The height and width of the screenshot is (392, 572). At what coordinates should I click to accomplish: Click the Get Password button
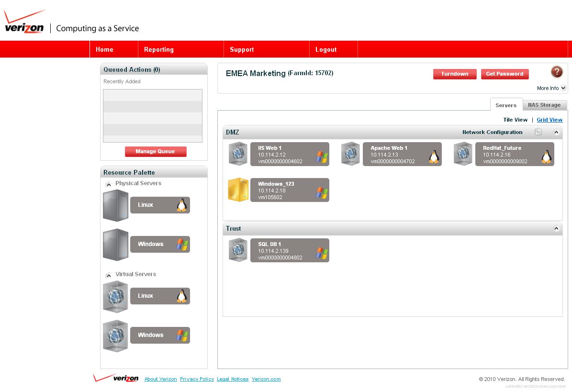pos(505,74)
